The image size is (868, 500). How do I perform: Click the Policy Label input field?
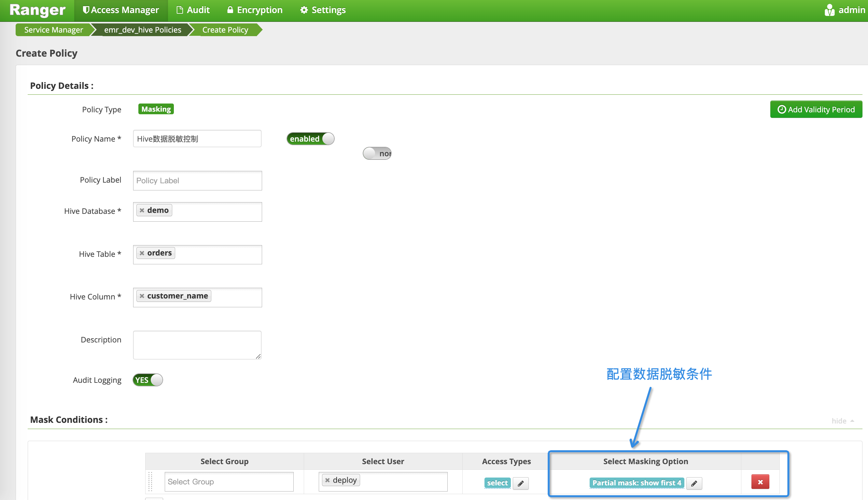pos(197,179)
